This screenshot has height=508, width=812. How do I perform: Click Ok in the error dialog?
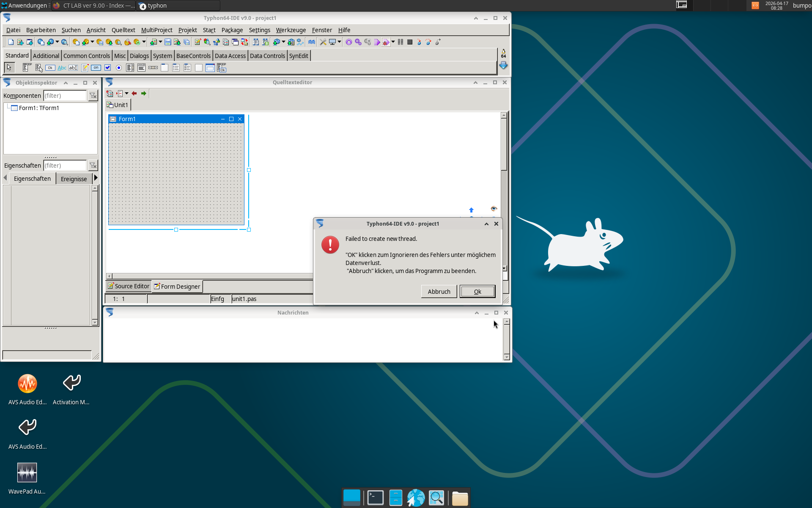tap(477, 292)
